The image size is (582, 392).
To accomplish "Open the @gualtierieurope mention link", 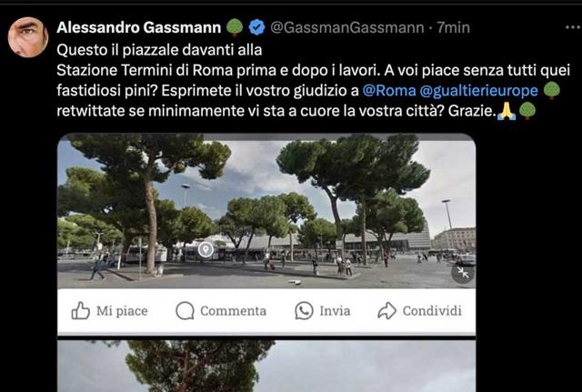I will coord(479,91).
